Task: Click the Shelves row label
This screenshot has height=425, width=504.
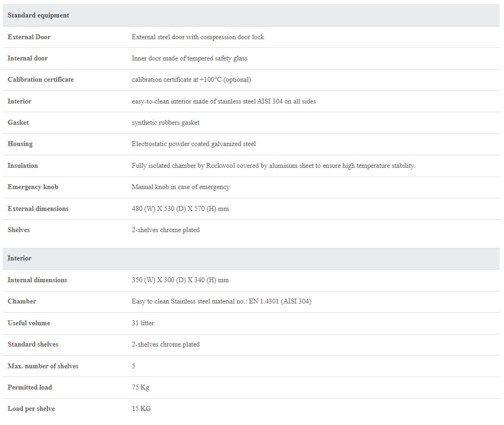Action: tap(19, 230)
